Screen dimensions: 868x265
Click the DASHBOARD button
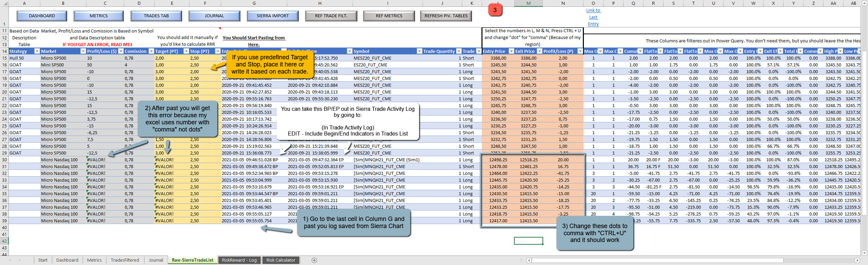coord(42,16)
